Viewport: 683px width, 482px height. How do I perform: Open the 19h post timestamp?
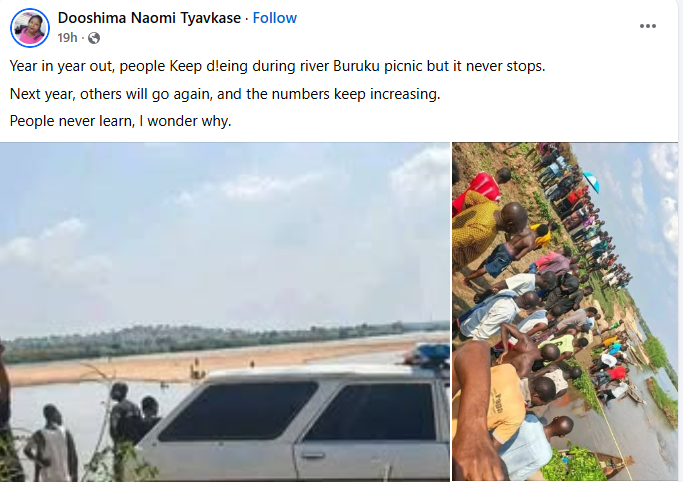pyautogui.click(x=67, y=38)
